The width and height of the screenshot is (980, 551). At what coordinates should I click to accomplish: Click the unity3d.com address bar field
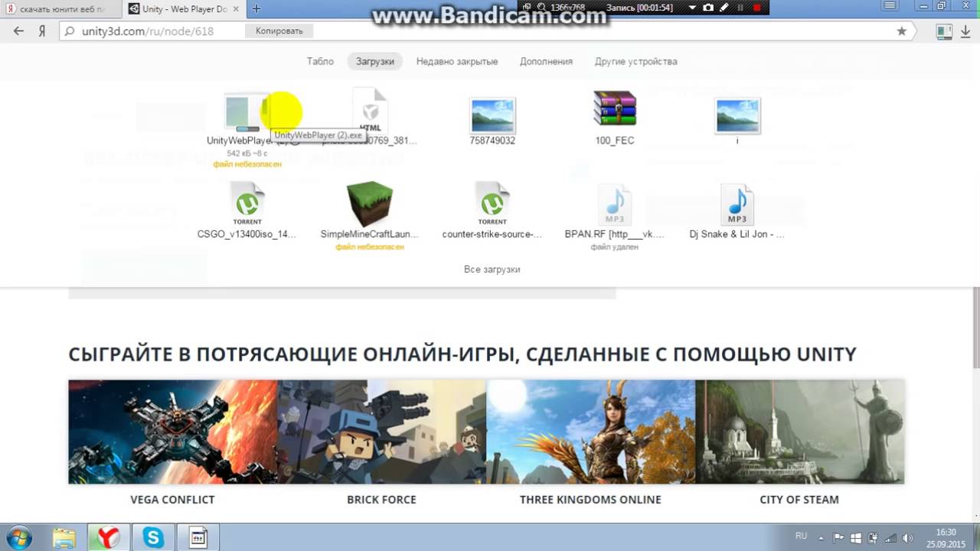tap(486, 31)
